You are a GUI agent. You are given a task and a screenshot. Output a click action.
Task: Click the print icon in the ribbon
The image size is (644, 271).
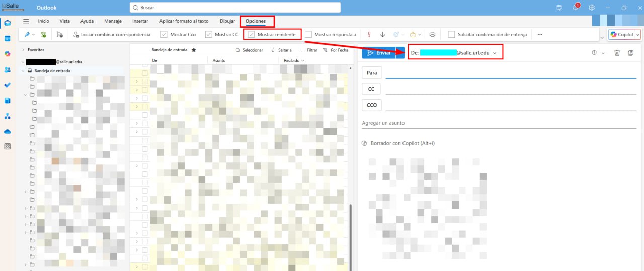click(x=432, y=35)
